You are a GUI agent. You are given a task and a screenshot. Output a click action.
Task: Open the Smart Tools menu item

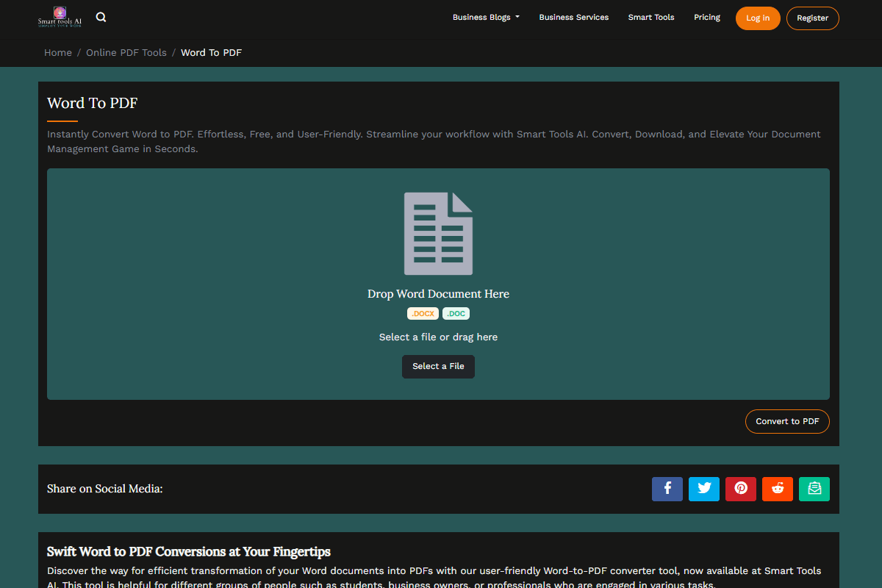click(x=651, y=18)
